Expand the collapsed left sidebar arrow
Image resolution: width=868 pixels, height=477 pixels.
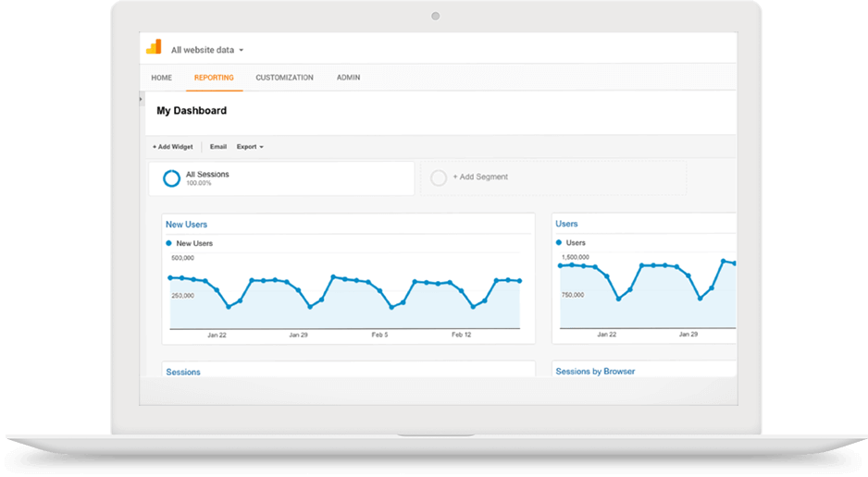[x=142, y=100]
